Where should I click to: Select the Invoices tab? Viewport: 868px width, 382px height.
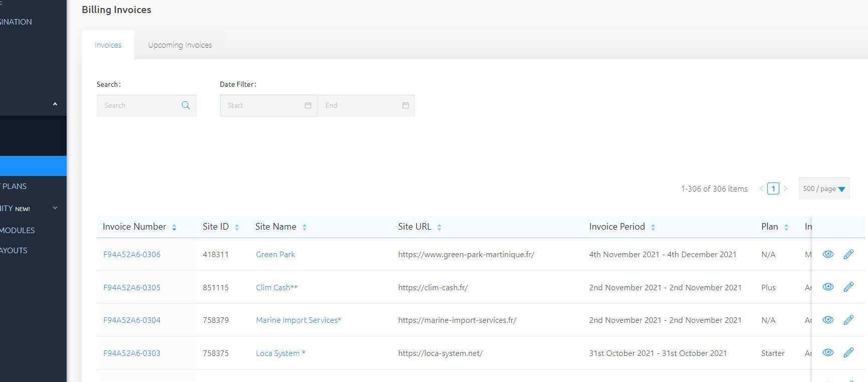108,45
